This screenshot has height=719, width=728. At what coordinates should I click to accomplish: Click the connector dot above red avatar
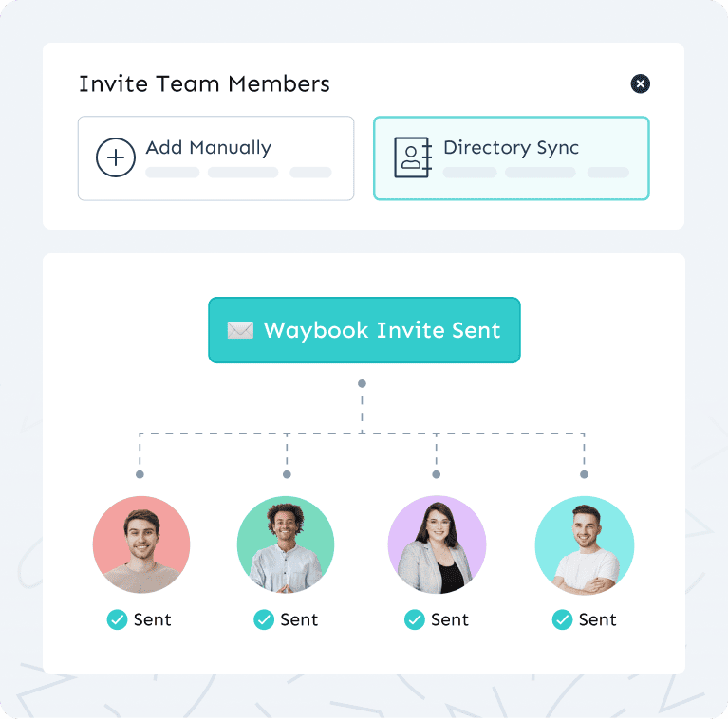click(140, 474)
